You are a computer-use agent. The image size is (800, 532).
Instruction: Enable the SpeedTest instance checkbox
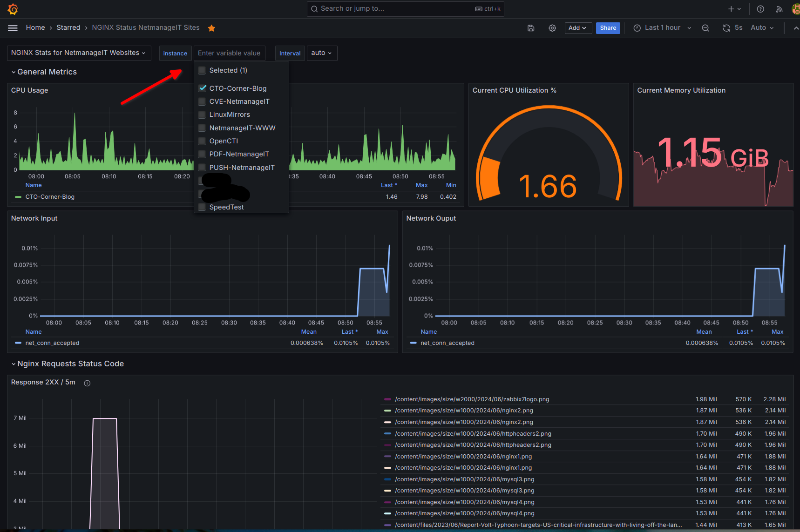pyautogui.click(x=202, y=207)
